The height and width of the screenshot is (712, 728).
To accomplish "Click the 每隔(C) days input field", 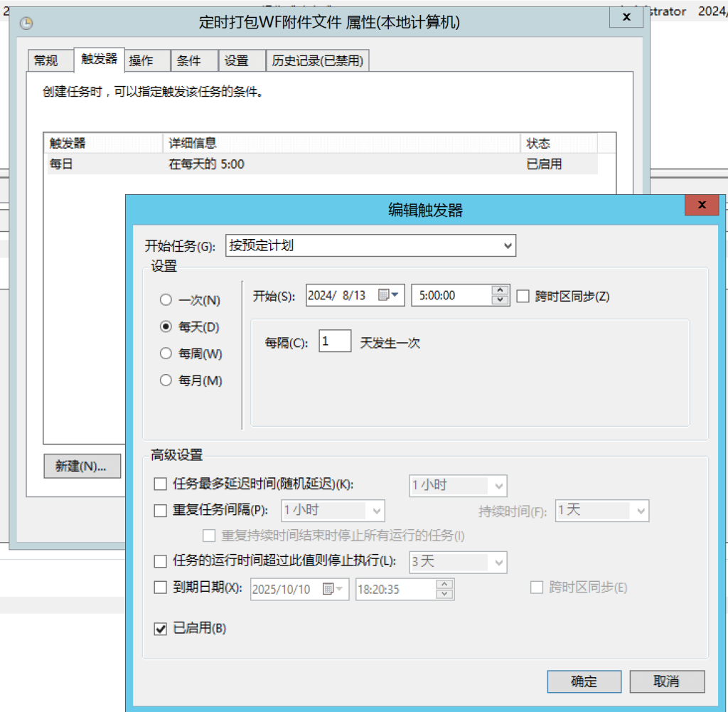I will [335, 341].
